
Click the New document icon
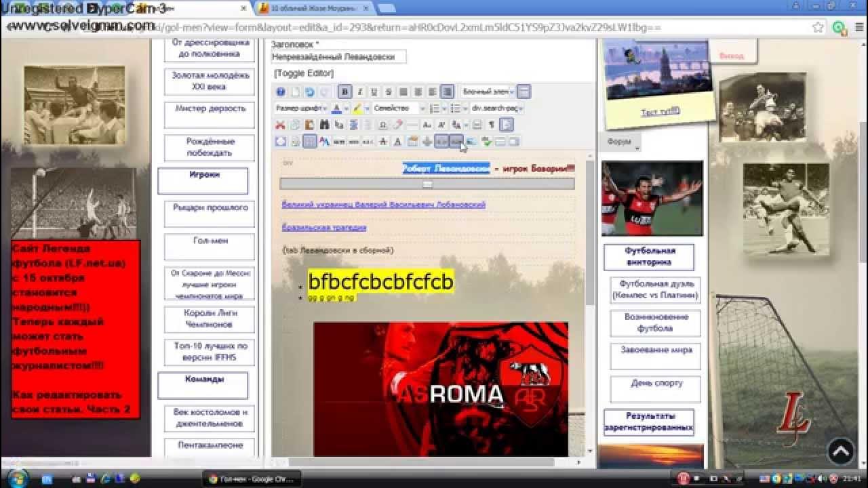click(296, 91)
